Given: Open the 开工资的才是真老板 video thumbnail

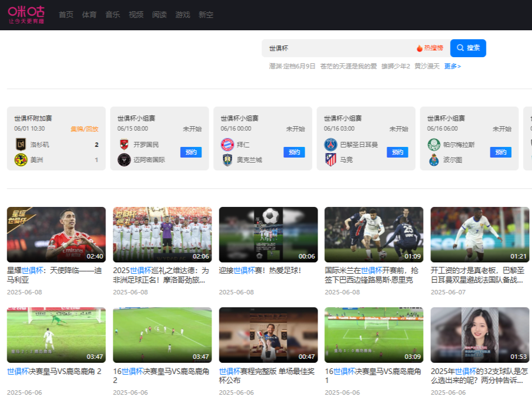Looking at the screenshot, I should (480, 234).
